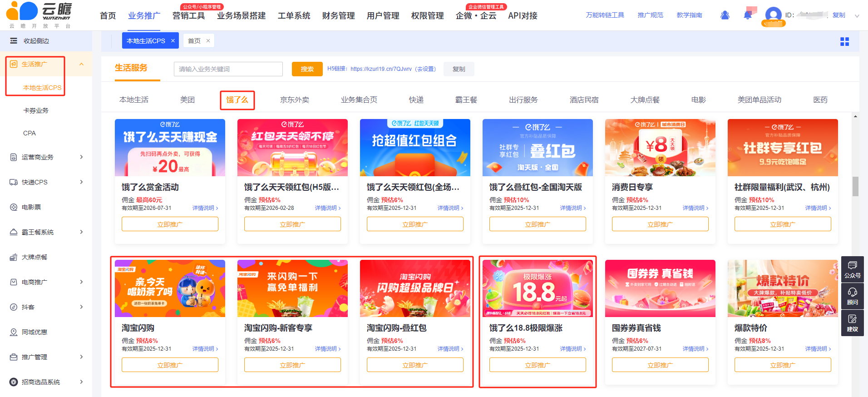The image size is (868, 397).
Task: Click 立即推广 for 爆款特价
Action: click(783, 365)
